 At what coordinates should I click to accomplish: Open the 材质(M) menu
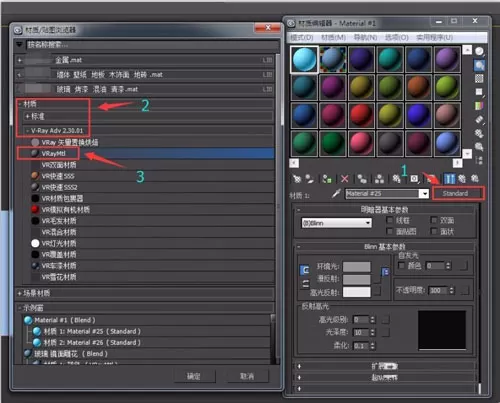coord(333,37)
